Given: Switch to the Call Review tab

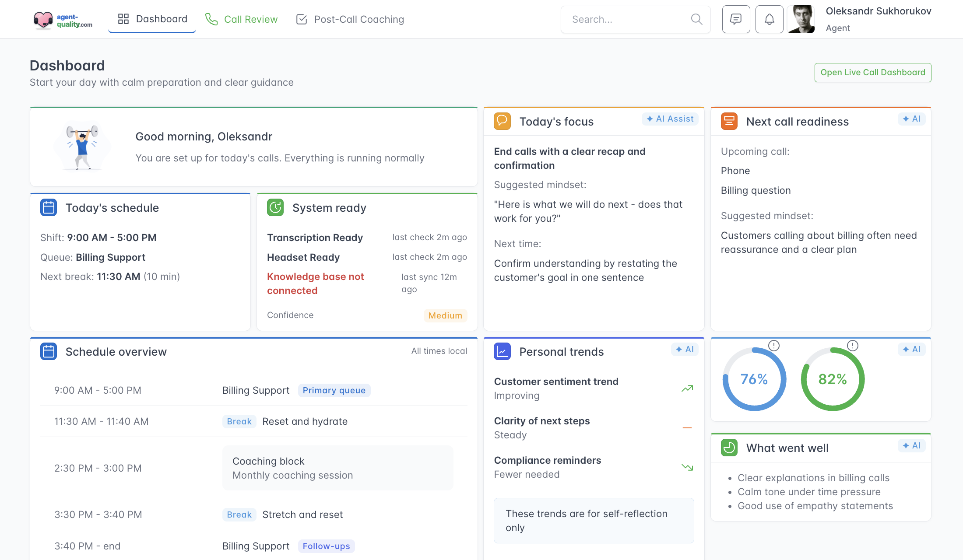Looking at the screenshot, I should tap(242, 19).
